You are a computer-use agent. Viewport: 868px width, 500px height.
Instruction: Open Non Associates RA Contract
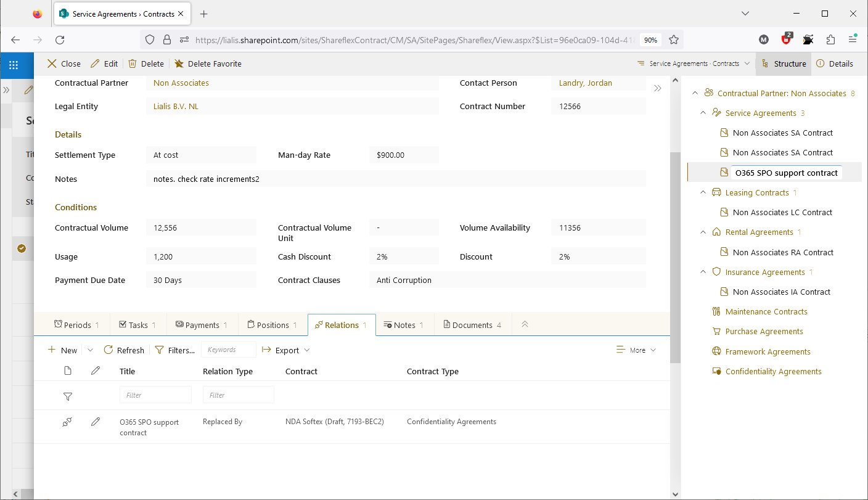[783, 252]
